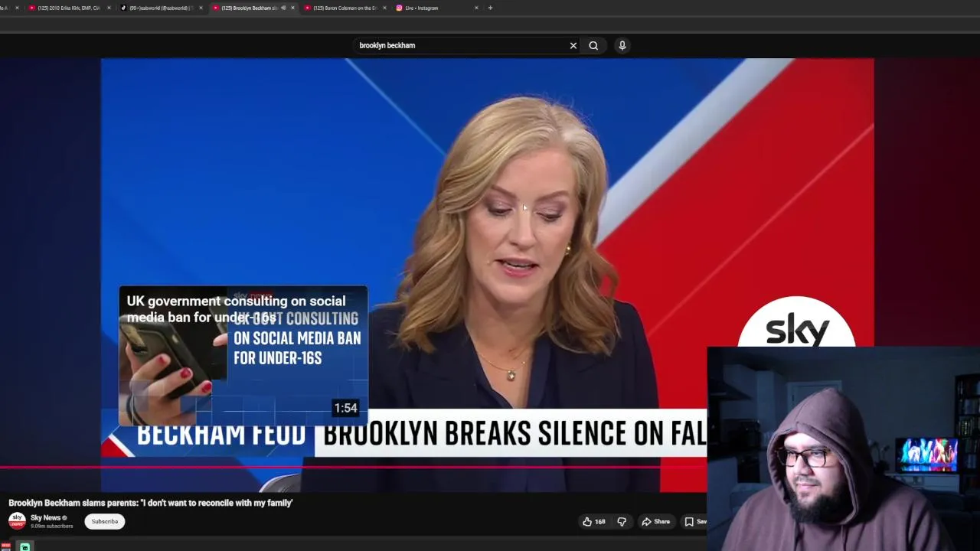
Task: Open the green taskbar app icon
Action: tap(24, 547)
